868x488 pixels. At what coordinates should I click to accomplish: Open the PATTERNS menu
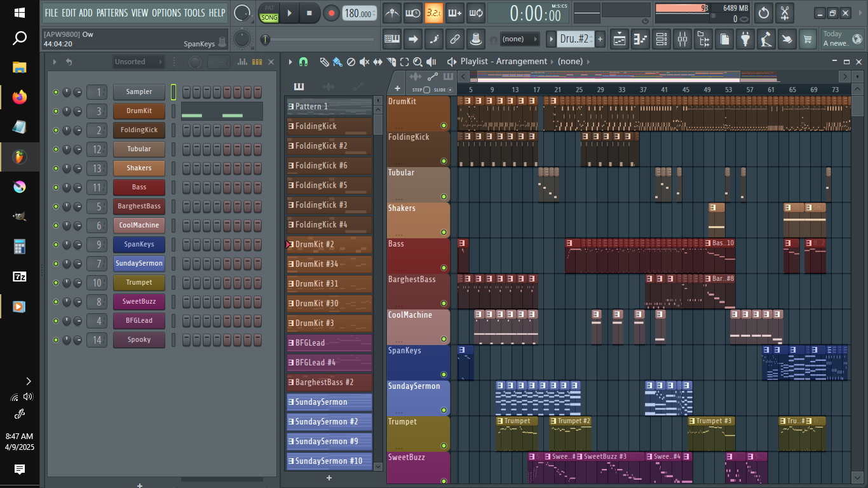[112, 13]
